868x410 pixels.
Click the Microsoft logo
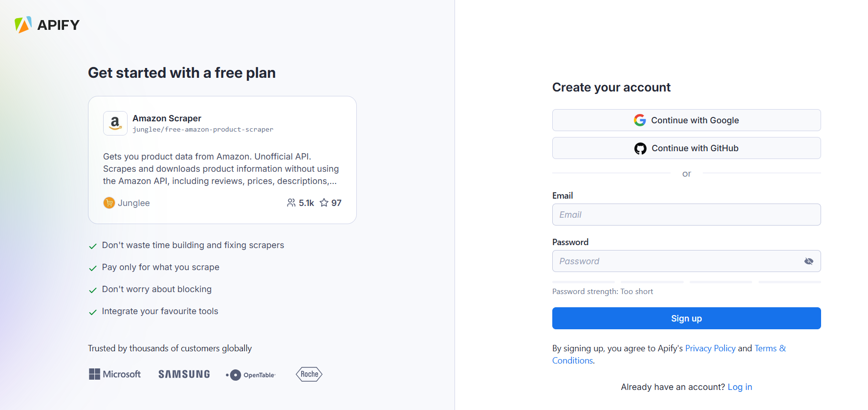[115, 374]
